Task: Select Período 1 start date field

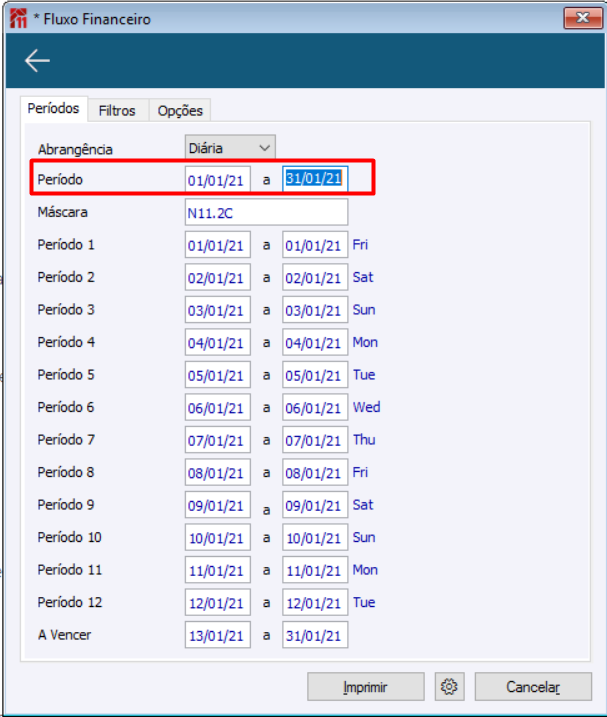Action: 218,245
